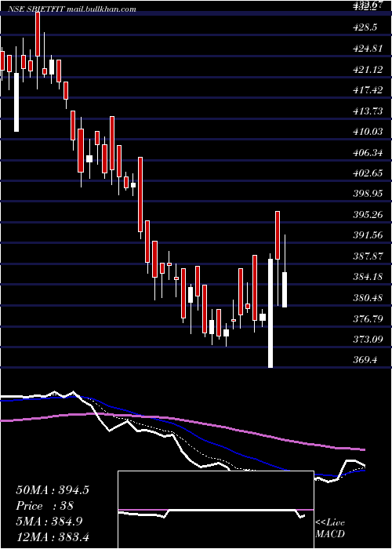Viewport: 392px width, 549px height.
Task: Click the Price : 38 readout
Action: tap(45, 506)
